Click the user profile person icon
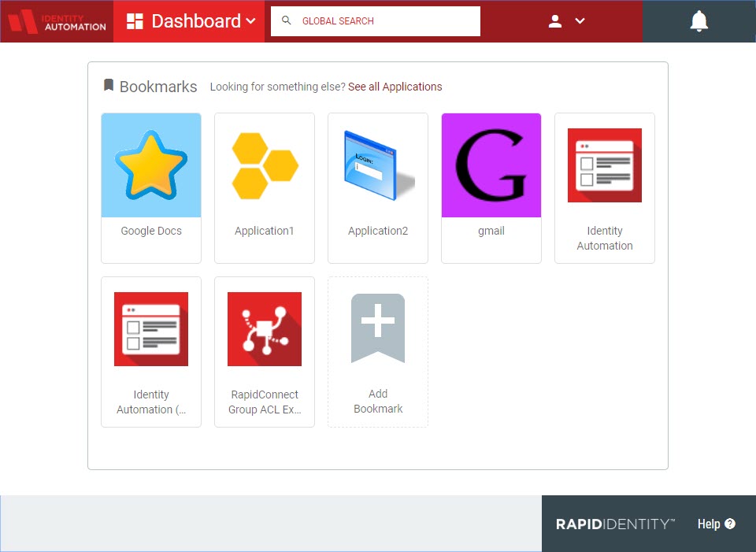The image size is (756, 552). click(x=555, y=21)
